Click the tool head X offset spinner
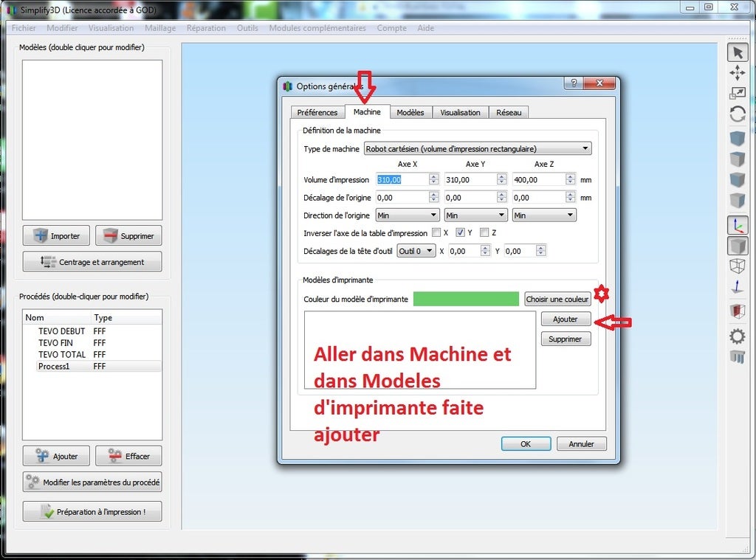Screen dimensions: 756x560 coord(486,251)
